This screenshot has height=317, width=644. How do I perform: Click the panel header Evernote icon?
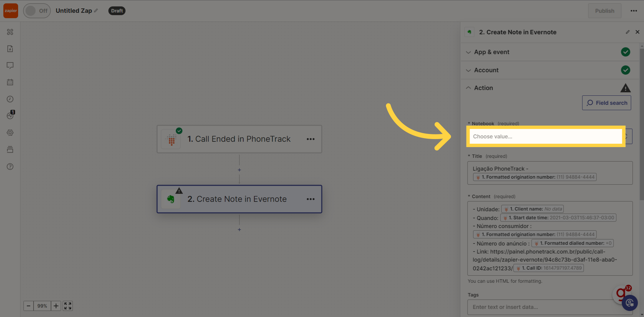pyautogui.click(x=469, y=32)
